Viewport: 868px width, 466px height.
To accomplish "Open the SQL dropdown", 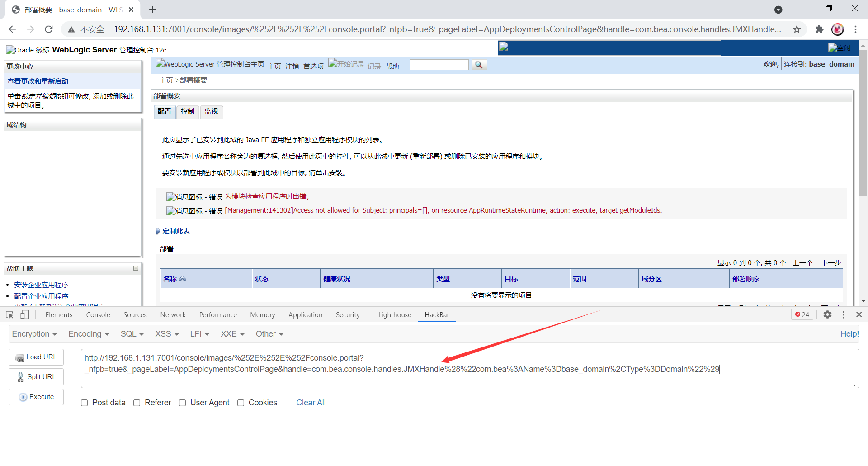I will point(132,334).
